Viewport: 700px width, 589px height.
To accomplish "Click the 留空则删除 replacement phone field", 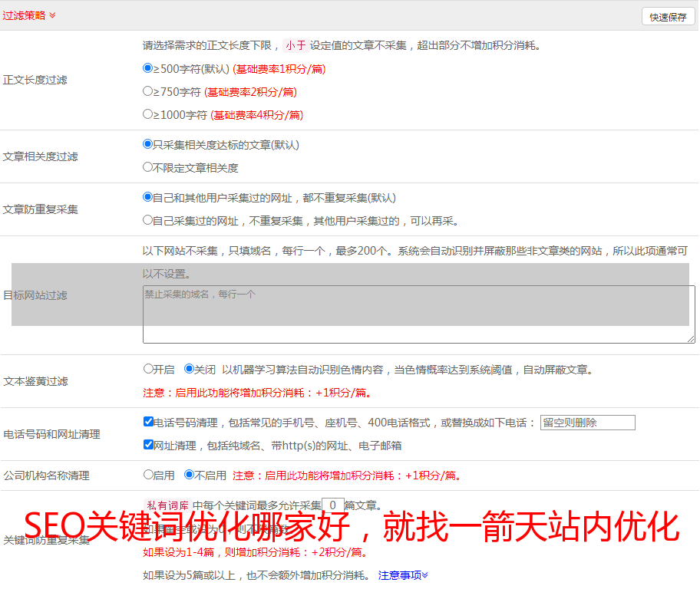I will coord(587,423).
